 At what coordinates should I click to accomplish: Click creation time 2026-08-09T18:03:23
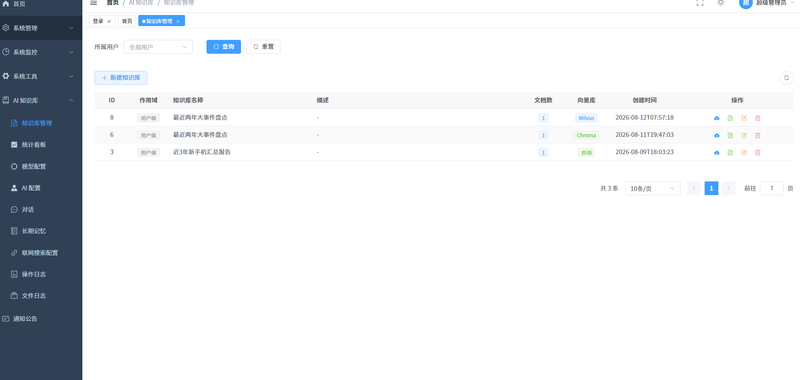[x=644, y=152]
